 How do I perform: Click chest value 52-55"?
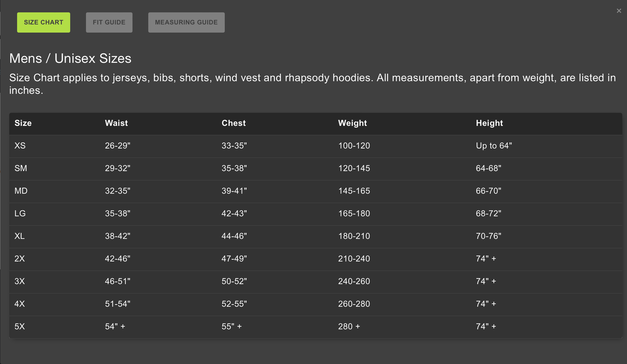(234, 304)
